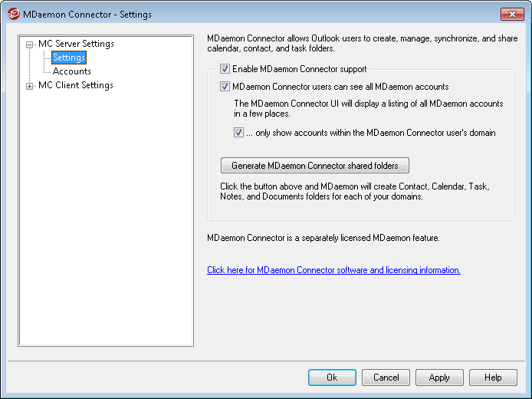Open Help for this dialog

coord(493,378)
